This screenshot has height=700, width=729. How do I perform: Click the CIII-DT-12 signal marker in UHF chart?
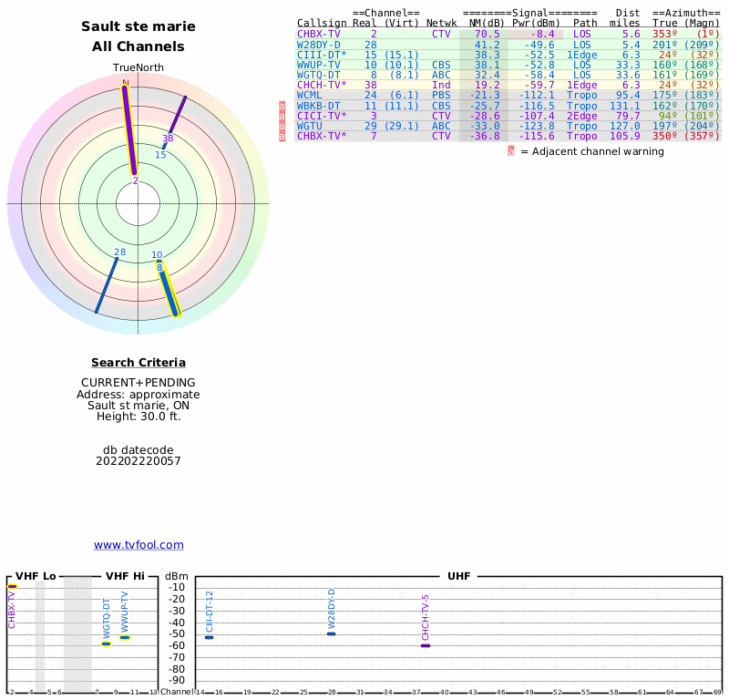209,637
